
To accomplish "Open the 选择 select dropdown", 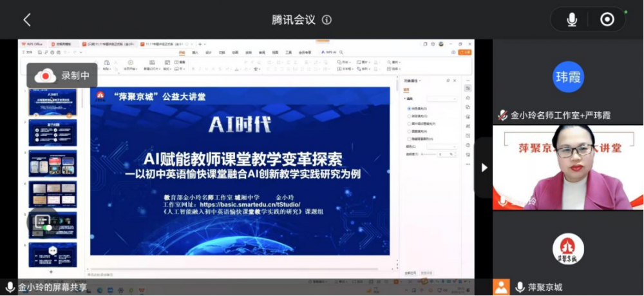I will click(394, 69).
